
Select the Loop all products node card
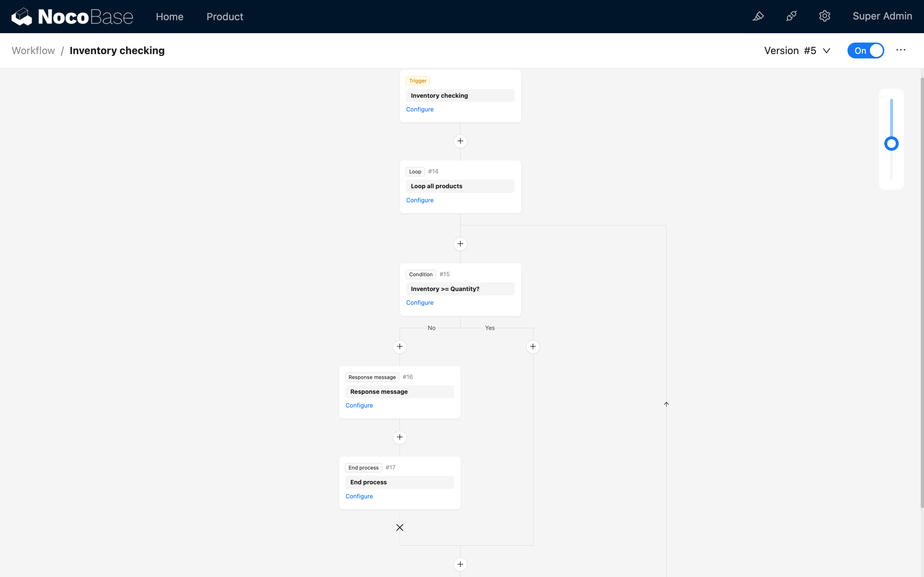coord(460,186)
